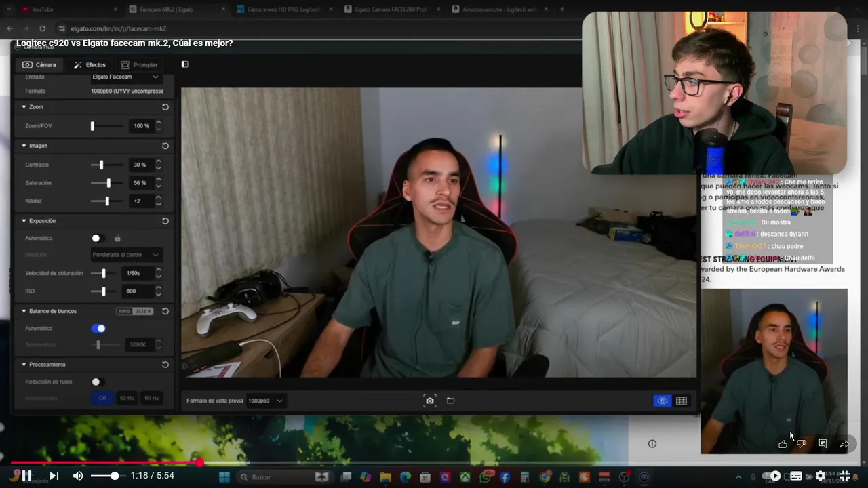Open the Windows Start menu

point(224,477)
